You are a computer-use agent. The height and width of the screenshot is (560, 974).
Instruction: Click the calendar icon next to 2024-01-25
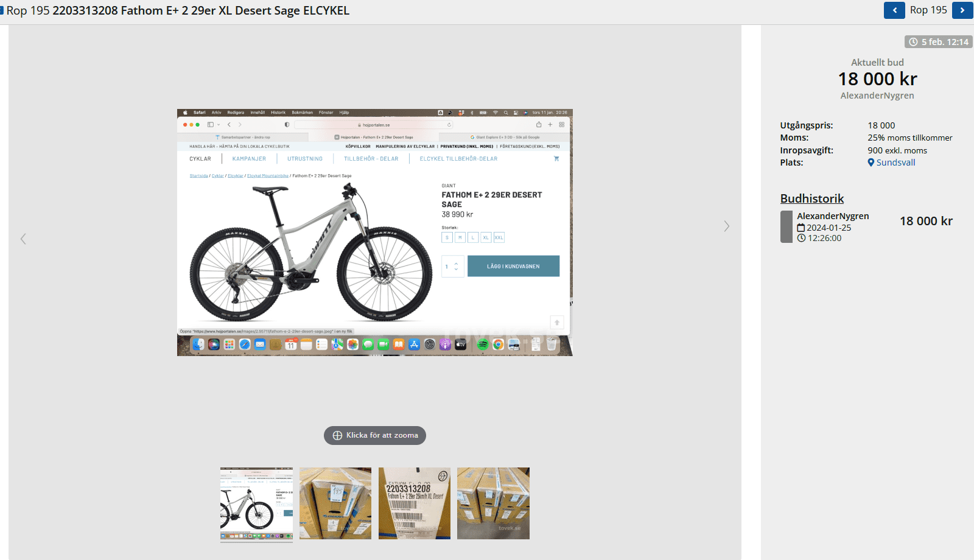(x=801, y=228)
